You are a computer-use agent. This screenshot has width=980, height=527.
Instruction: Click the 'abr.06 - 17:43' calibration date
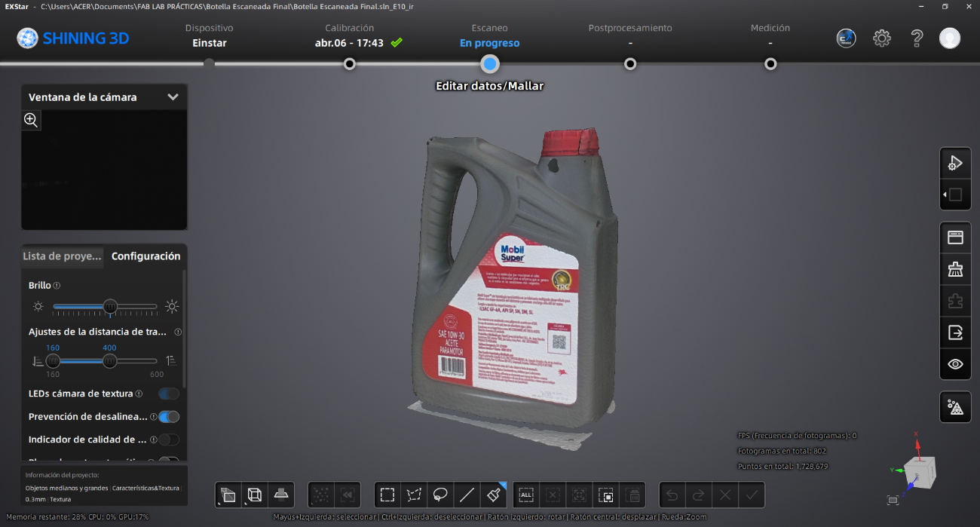pyautogui.click(x=349, y=43)
